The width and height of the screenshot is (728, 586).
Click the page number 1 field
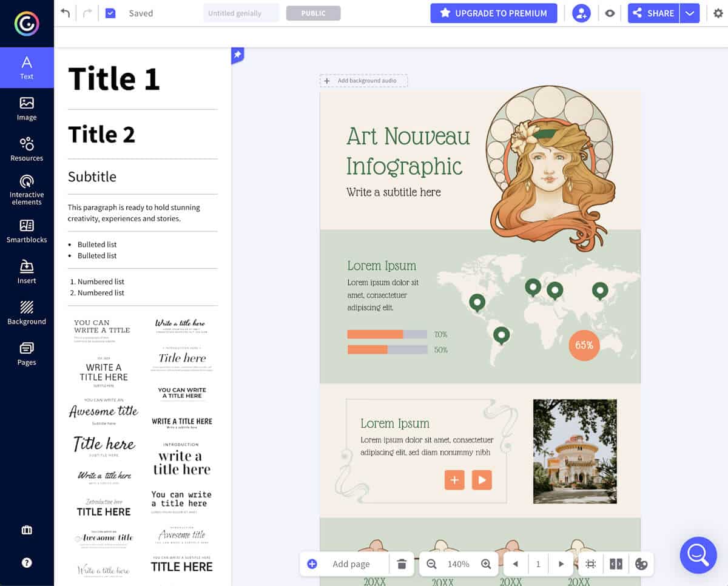[x=538, y=564]
